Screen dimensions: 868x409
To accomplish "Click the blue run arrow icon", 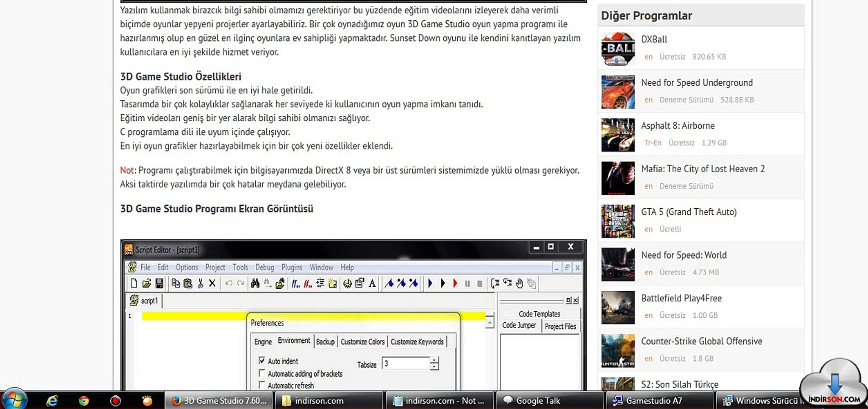I will click(430, 283).
